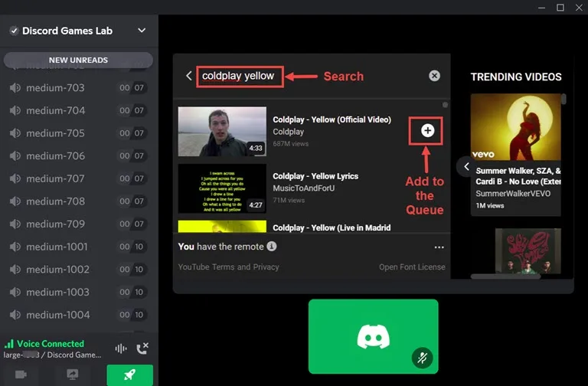
Task: Click the muted microphone icon on user tile
Action: pos(423,358)
